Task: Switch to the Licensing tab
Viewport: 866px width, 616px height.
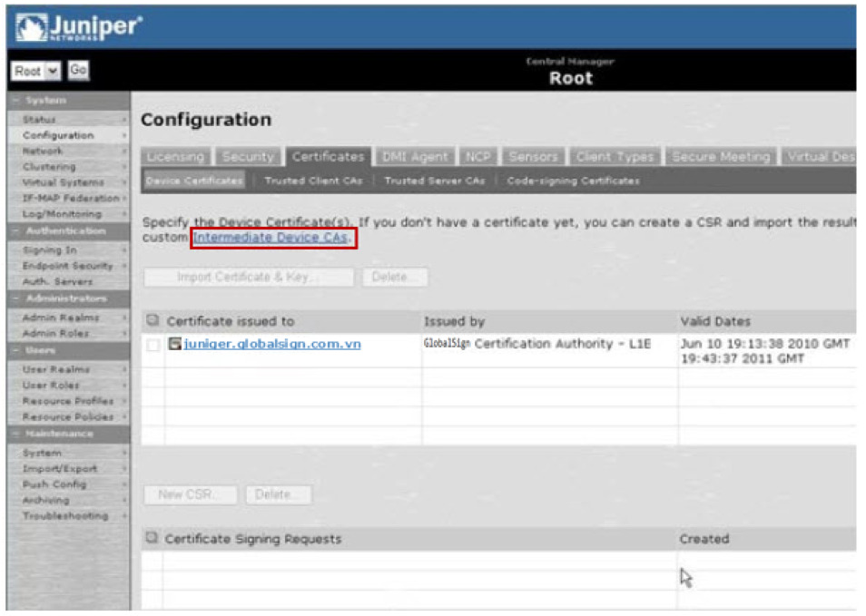Action: (x=175, y=157)
